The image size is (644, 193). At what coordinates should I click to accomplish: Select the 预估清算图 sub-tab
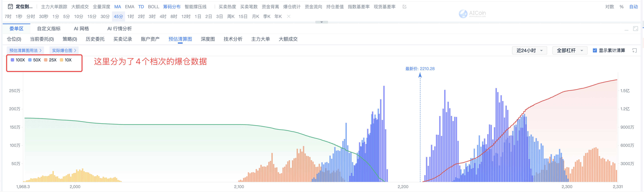[180, 39]
